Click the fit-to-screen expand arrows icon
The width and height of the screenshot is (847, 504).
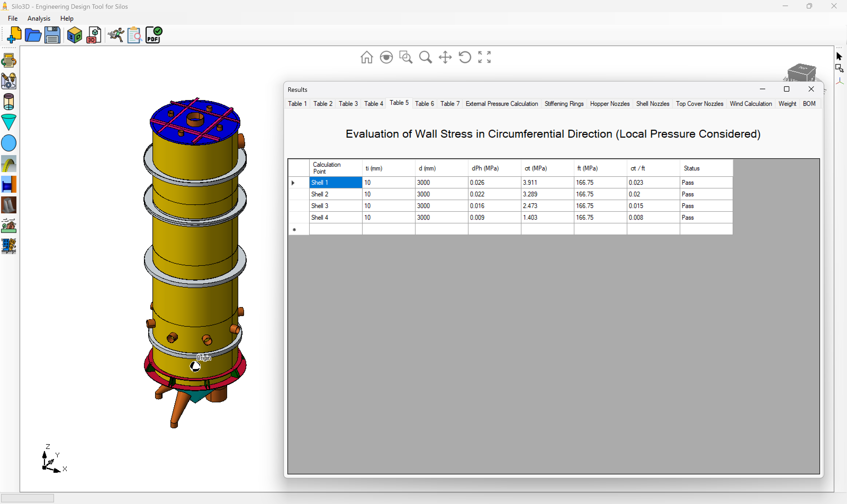coord(484,57)
